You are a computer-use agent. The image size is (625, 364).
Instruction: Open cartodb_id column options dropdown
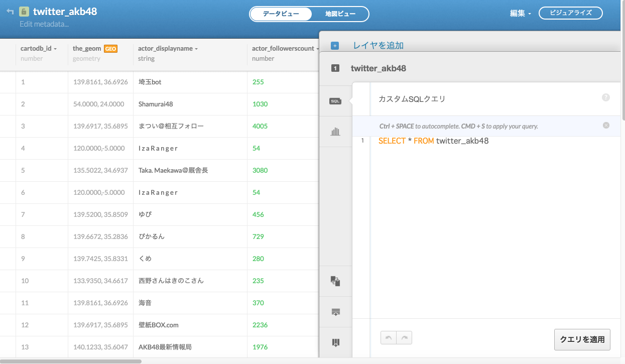(55, 49)
